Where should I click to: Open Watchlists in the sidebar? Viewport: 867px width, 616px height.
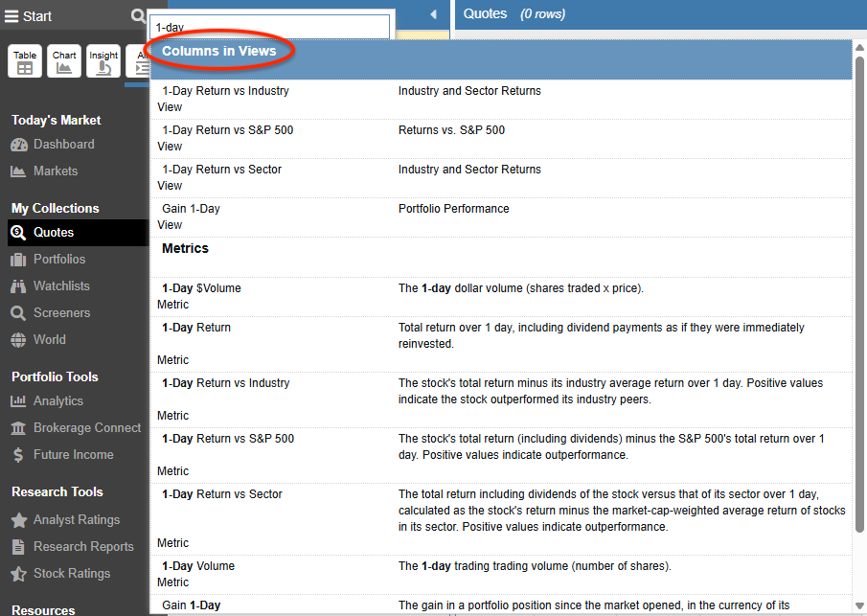61,285
